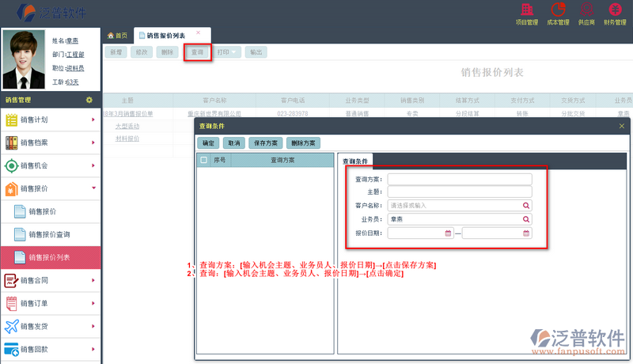Close the 查询条件 dialog
Image resolution: width=633 pixels, height=364 pixels.
[x=622, y=127]
